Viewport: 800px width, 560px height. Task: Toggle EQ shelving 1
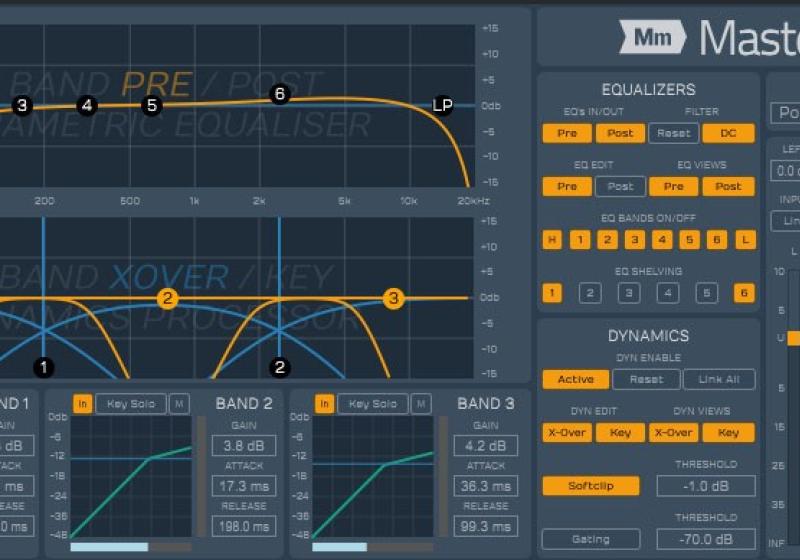point(552,293)
